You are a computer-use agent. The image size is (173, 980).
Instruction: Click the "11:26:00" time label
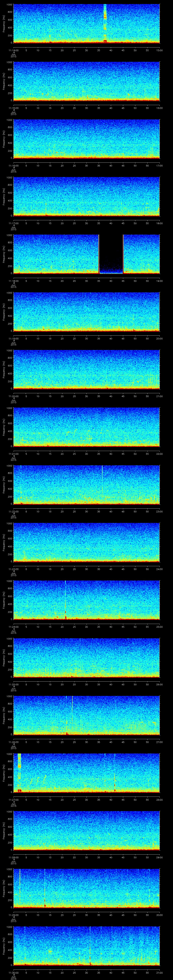tap(13, 742)
